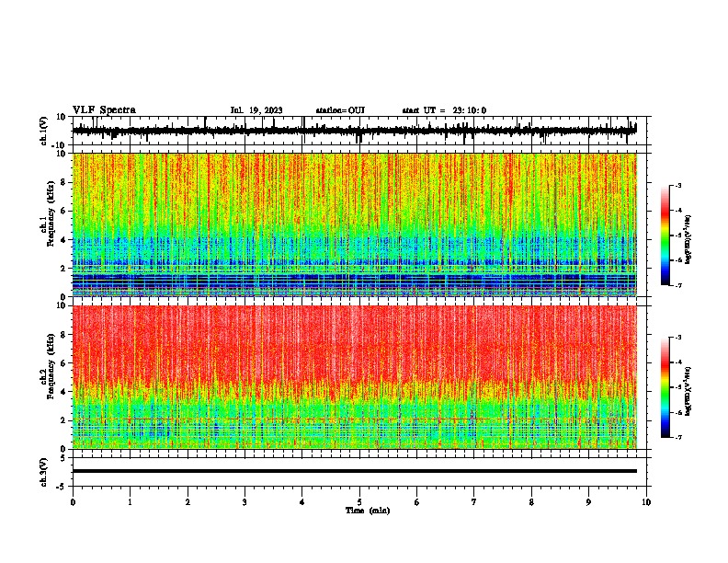
Task: Click the time axis tick label 8
Action: tap(531, 502)
